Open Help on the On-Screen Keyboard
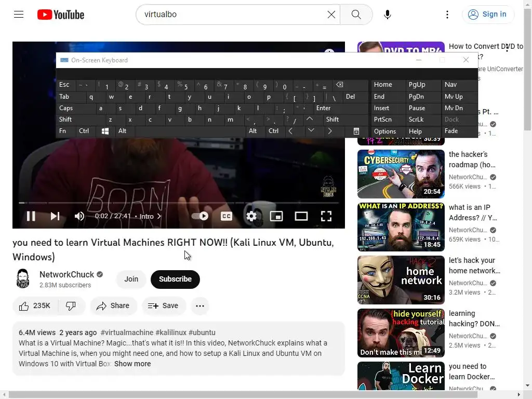532x399 pixels. (423, 131)
